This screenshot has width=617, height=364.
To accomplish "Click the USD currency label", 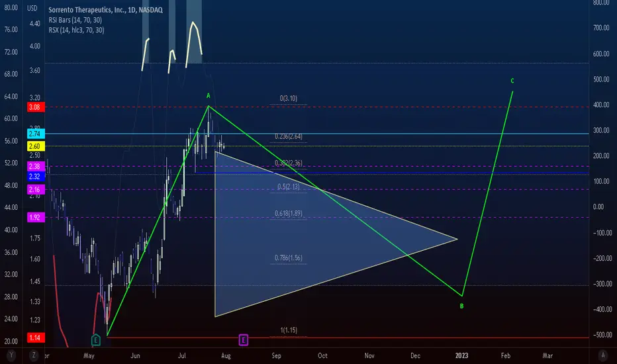I will coord(32,8).
